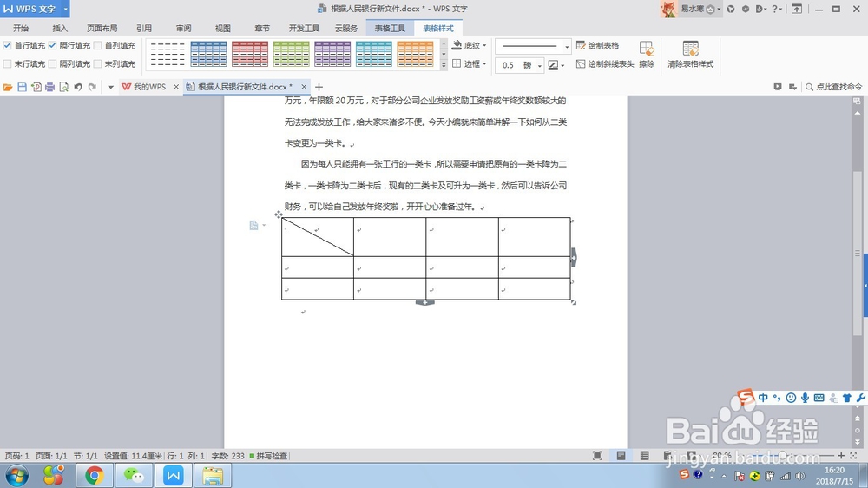Open the 0.5 磅 line weight dropdown
Image resolution: width=868 pixels, height=488 pixels.
540,65
